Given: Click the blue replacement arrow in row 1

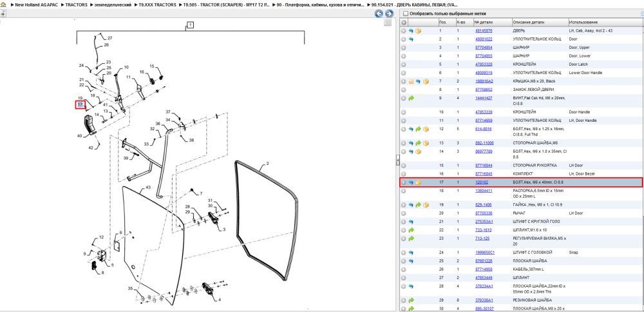Looking at the screenshot, I should 411,31.
